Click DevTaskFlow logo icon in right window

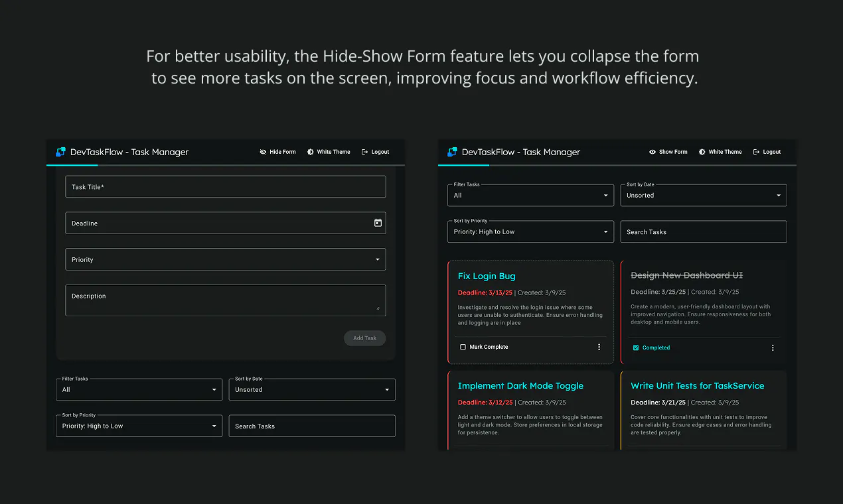pos(453,152)
